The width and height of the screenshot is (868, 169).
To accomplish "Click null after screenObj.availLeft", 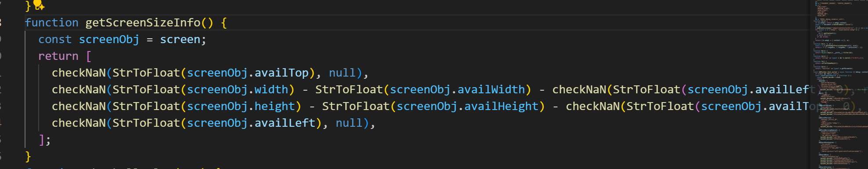I will [349, 123].
